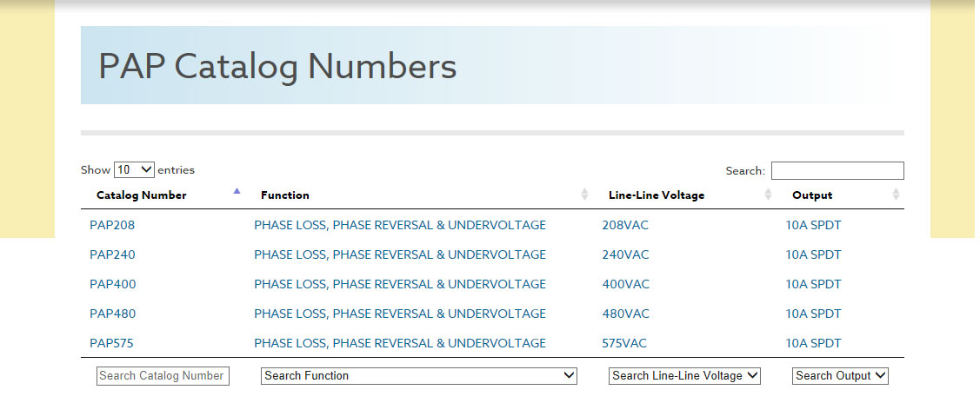Click the Function column sort arrows icon
Viewport: 980px width, 403px height.
tap(584, 194)
